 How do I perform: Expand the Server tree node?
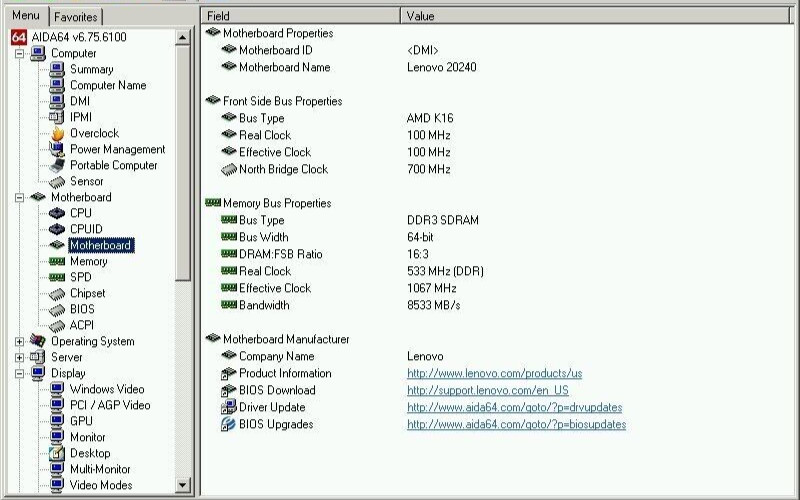click(x=19, y=358)
